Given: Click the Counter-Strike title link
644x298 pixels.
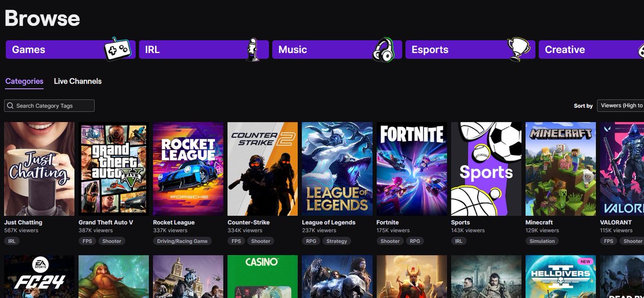Looking at the screenshot, I should (x=248, y=222).
